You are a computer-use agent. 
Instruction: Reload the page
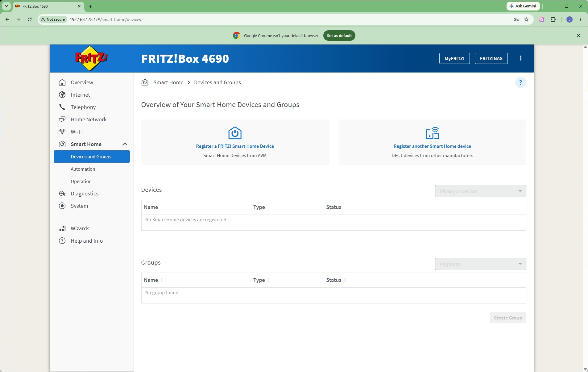[x=30, y=19]
